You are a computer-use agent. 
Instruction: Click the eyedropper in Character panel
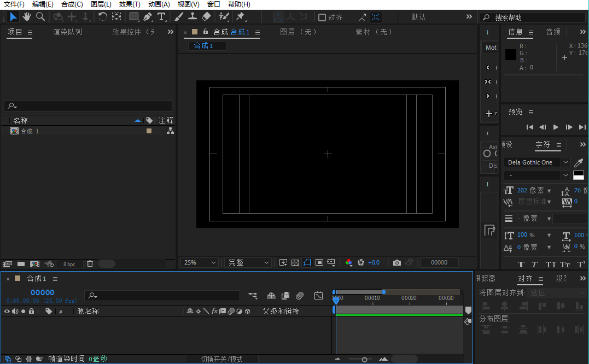pos(579,162)
